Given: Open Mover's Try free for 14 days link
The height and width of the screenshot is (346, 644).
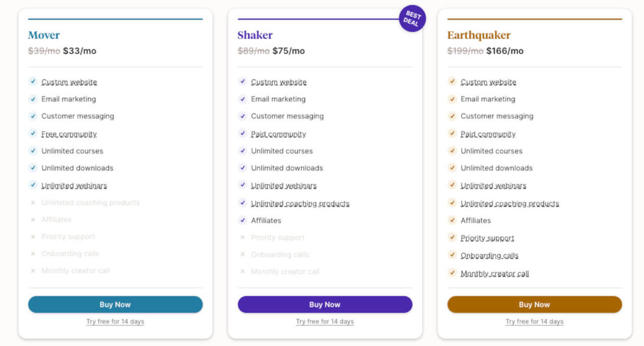Looking at the screenshot, I should pos(115,322).
